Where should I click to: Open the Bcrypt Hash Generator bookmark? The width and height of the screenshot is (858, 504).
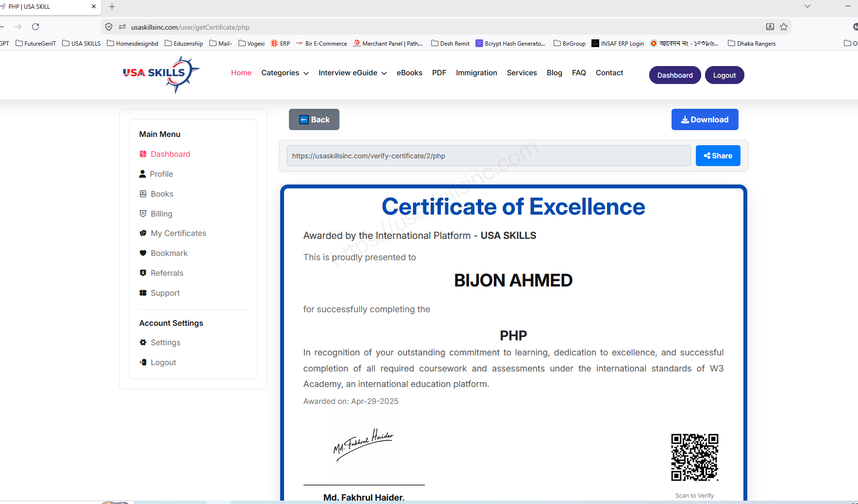(511, 43)
